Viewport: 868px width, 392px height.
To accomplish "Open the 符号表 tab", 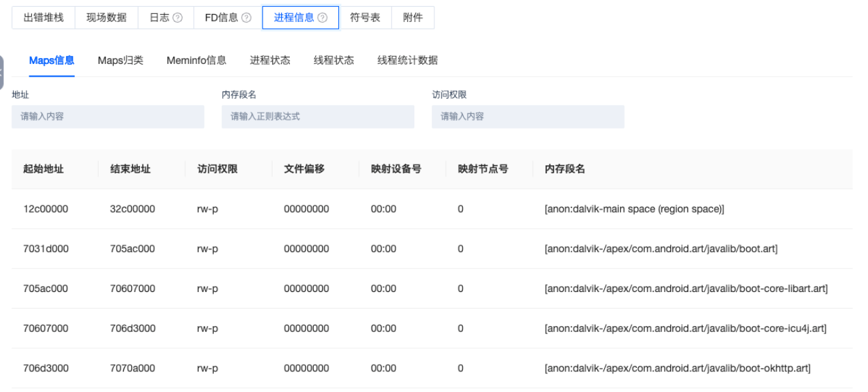I will (x=365, y=18).
